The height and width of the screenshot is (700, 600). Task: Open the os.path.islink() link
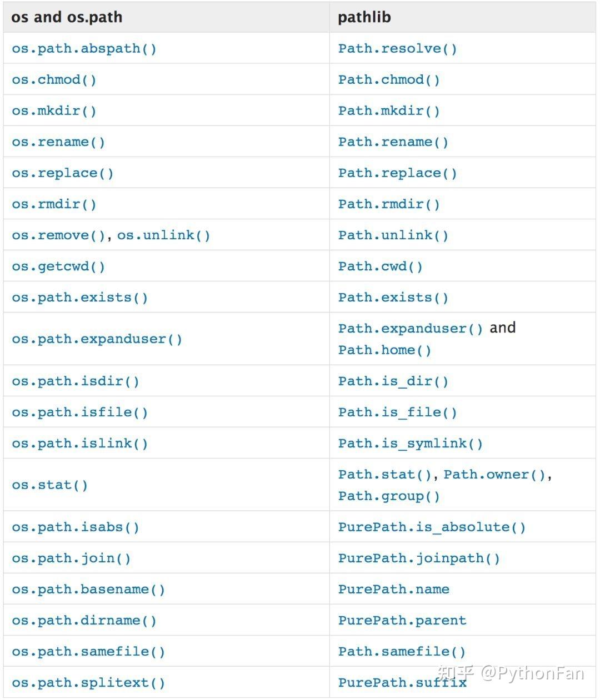(80, 443)
